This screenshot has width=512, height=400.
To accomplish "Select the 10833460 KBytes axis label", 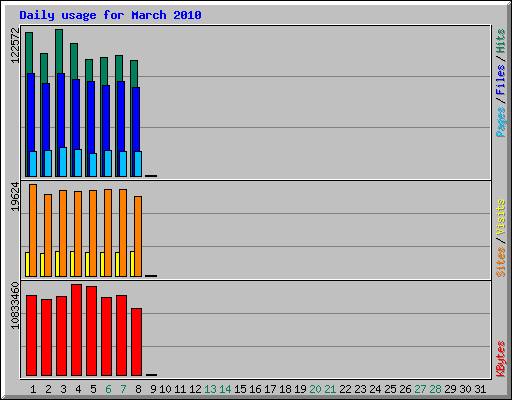I will pyautogui.click(x=15, y=305).
